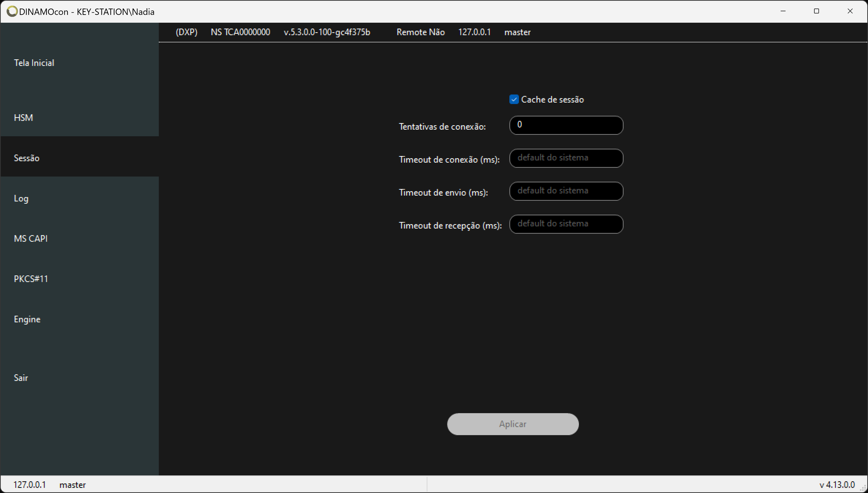This screenshot has width=868, height=493.
Task: Click firmware version v.5.3.0.0-100-gc4f375b
Action: pyautogui.click(x=327, y=32)
